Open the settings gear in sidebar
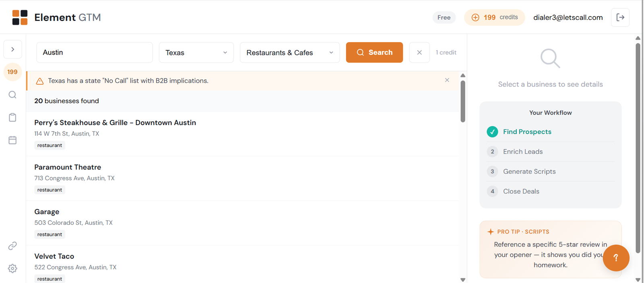 pos(12,268)
